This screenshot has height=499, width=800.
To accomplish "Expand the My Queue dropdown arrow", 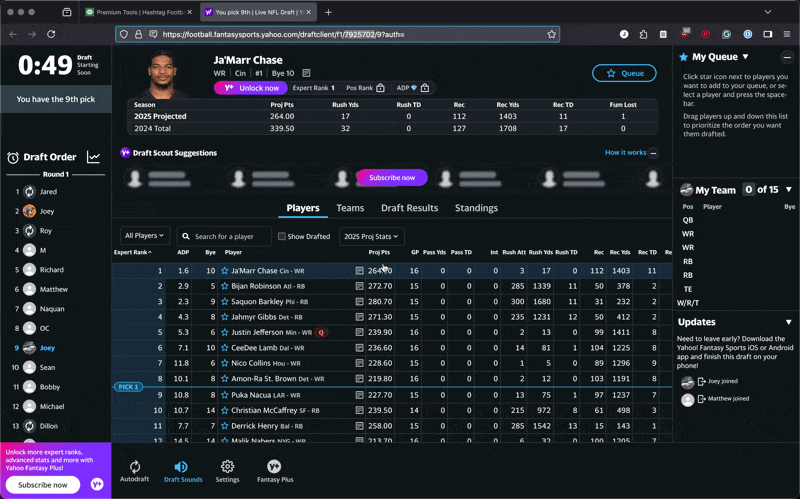I will 745,57.
